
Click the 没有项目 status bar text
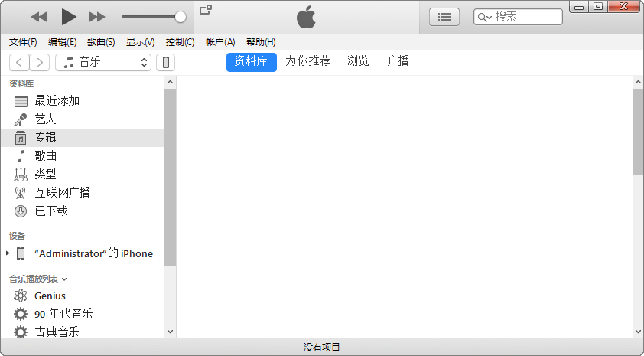(x=321, y=348)
